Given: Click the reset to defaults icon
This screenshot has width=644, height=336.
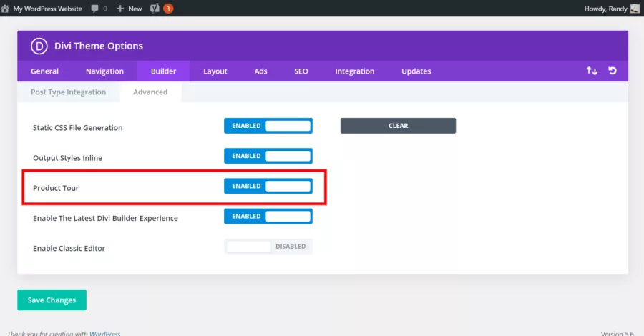Looking at the screenshot, I should (613, 71).
